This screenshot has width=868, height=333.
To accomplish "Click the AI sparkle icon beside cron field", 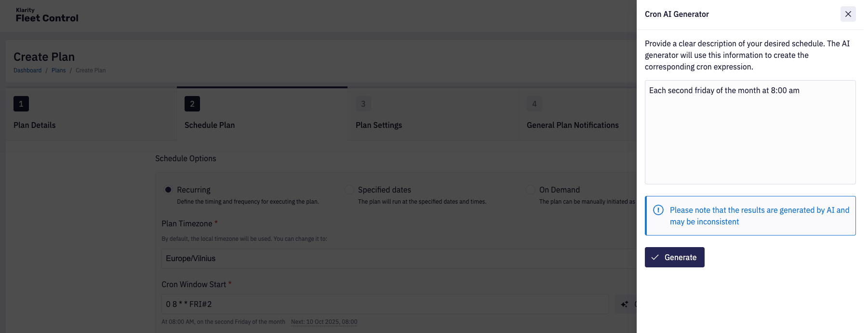I will (625, 304).
